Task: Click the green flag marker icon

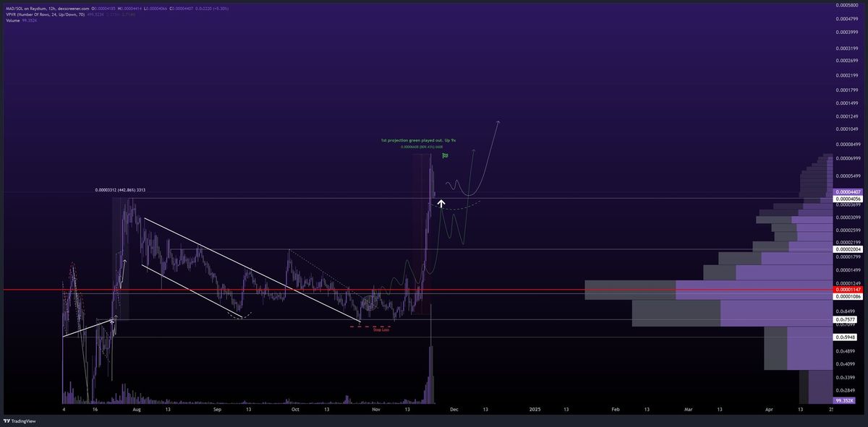Action: tap(445, 155)
